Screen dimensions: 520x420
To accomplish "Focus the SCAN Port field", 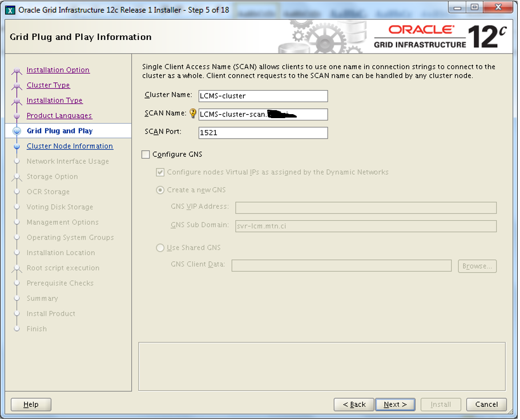I will [263, 134].
